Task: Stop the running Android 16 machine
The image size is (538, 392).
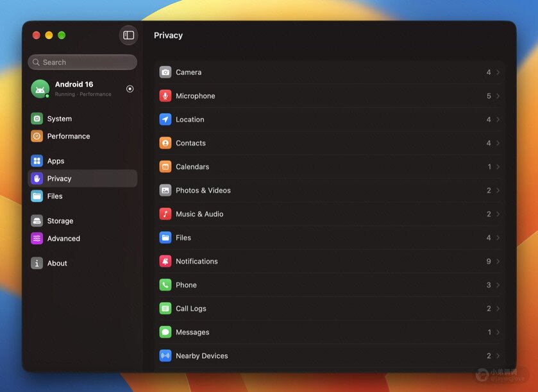Action: click(130, 89)
